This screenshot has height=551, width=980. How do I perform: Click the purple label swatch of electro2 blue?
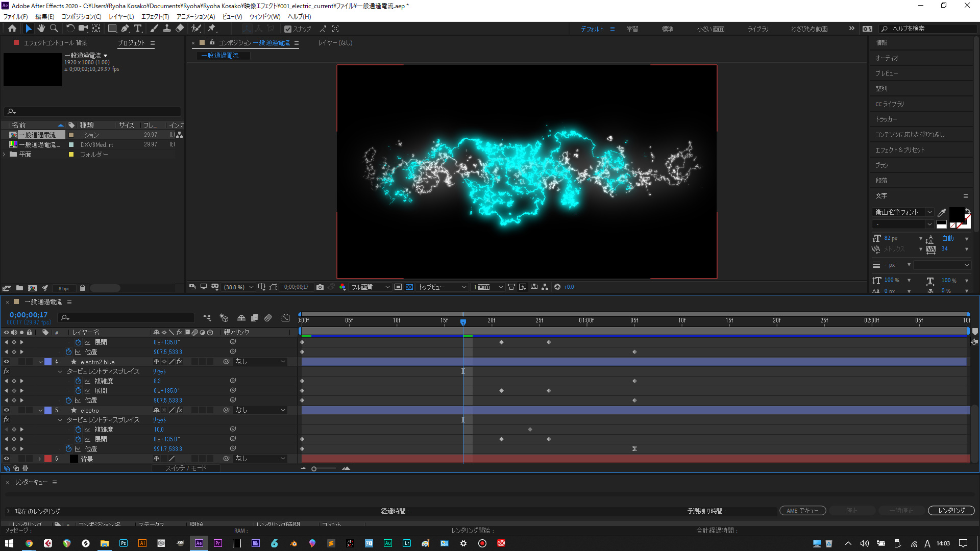48,362
